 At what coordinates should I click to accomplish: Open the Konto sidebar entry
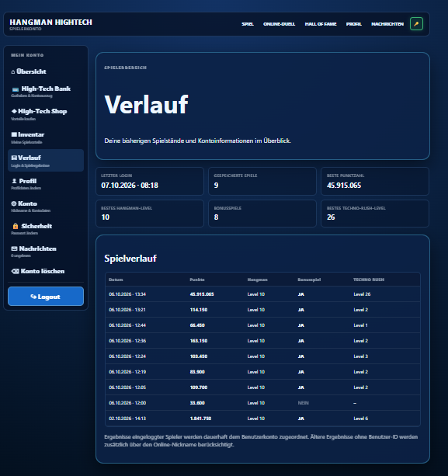point(46,206)
